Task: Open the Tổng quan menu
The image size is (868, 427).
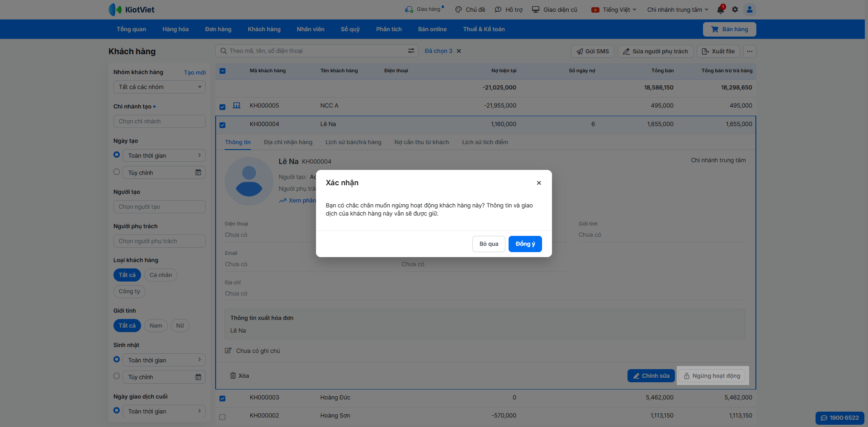Action: [x=131, y=29]
